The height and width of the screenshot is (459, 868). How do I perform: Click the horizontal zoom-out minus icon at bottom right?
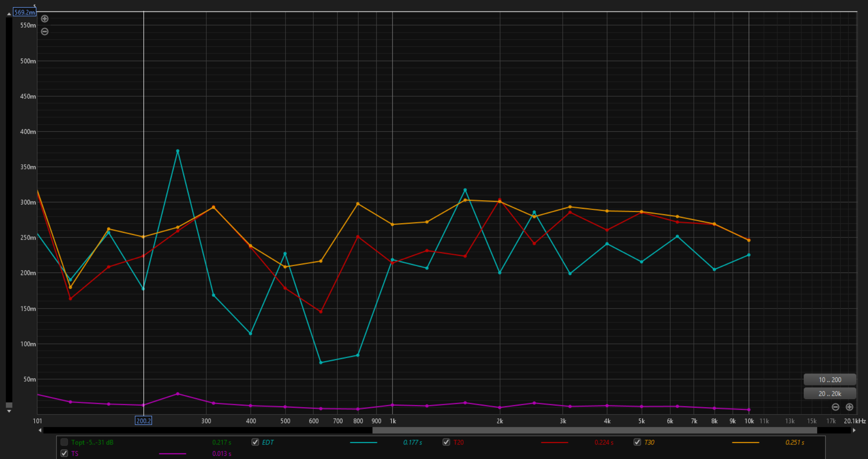click(x=835, y=407)
